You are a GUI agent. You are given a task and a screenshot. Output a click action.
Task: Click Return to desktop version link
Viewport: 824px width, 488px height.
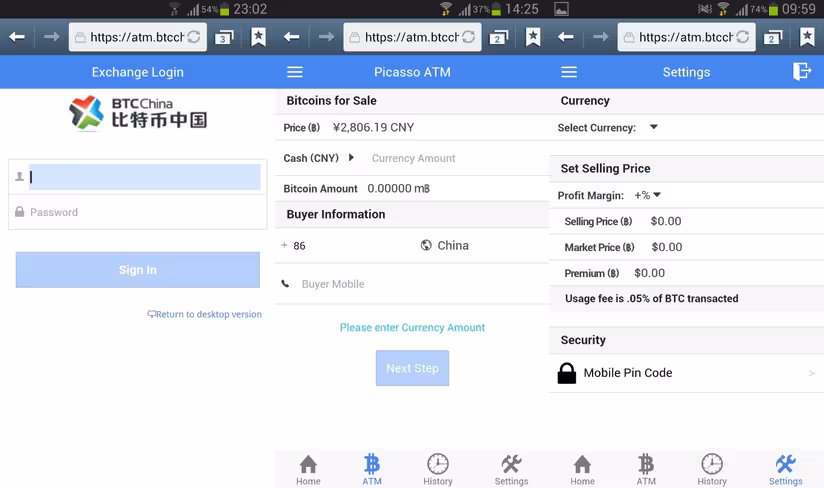[204, 314]
